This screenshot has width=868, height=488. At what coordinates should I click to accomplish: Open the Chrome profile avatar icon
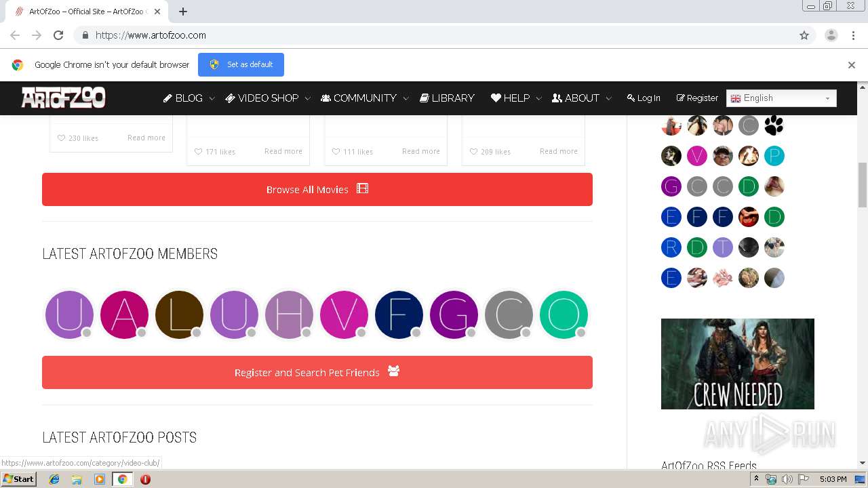[x=831, y=35]
